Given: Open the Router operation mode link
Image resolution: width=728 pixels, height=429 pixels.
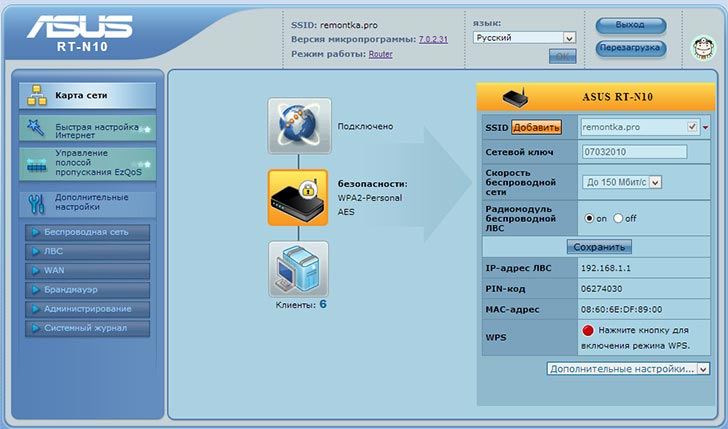Looking at the screenshot, I should tap(380, 54).
